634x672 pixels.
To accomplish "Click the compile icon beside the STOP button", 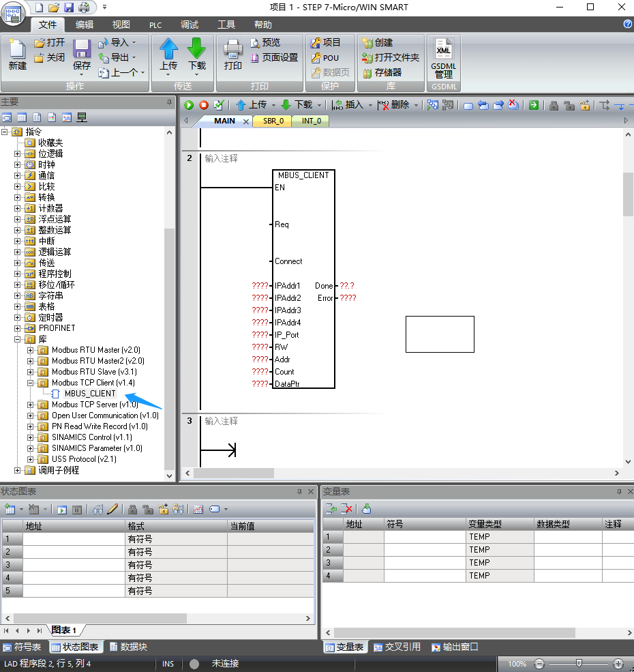I will click(x=219, y=105).
